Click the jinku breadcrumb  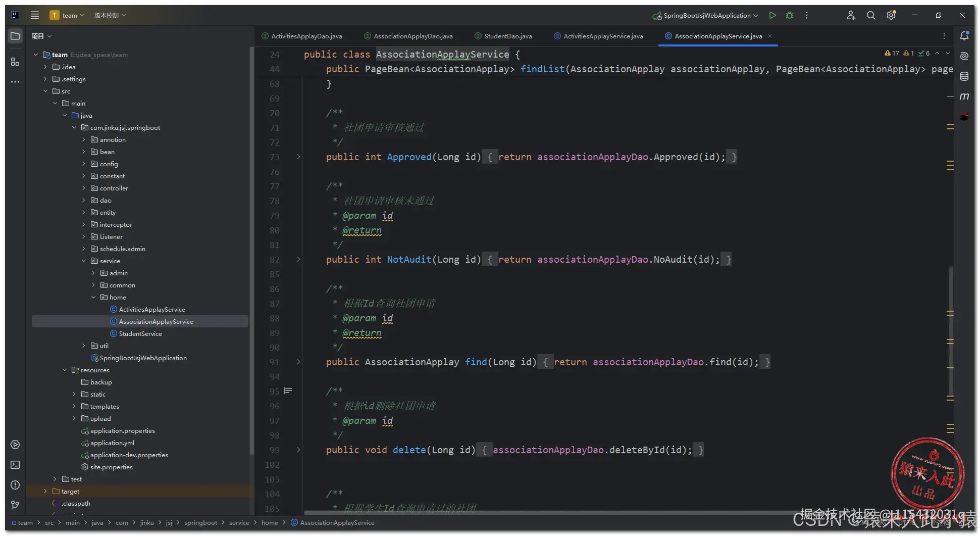[147, 523]
